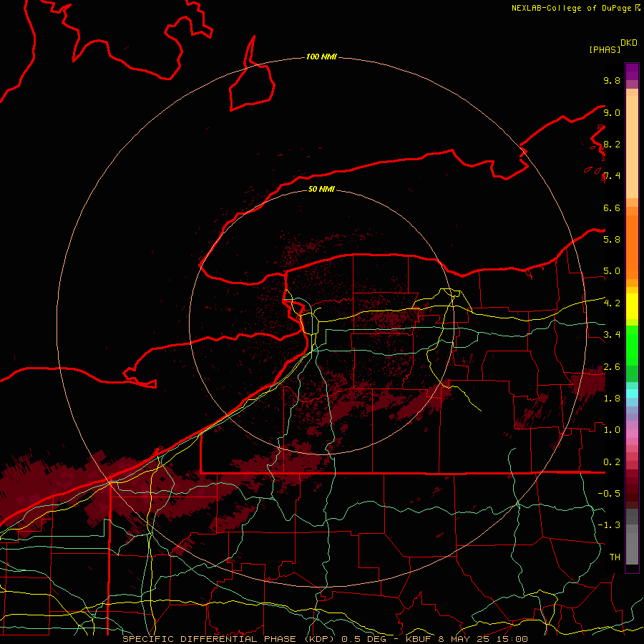Click the DKD label above the color scale
This screenshot has height=644, width=644.
point(629,43)
